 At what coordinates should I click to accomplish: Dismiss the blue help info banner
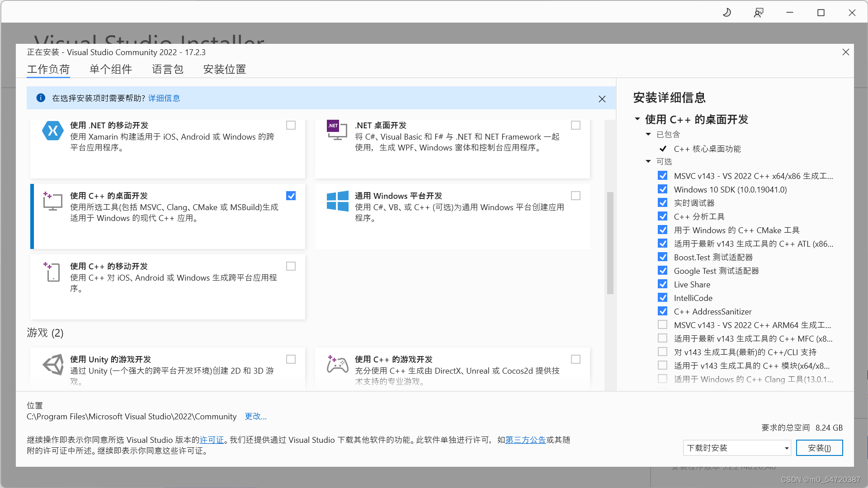(602, 99)
